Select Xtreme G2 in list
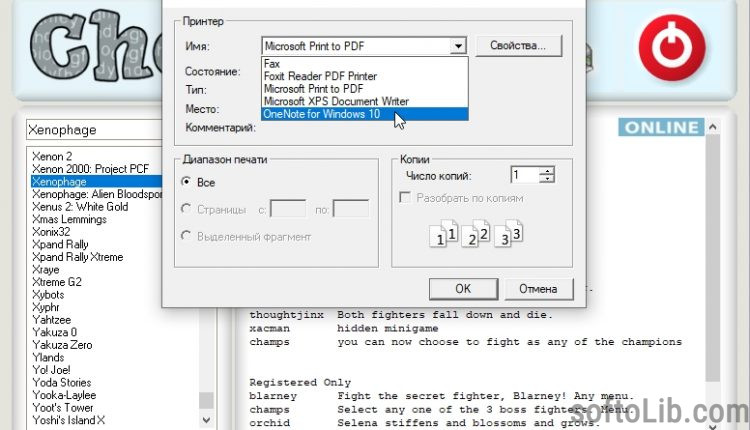 click(57, 282)
